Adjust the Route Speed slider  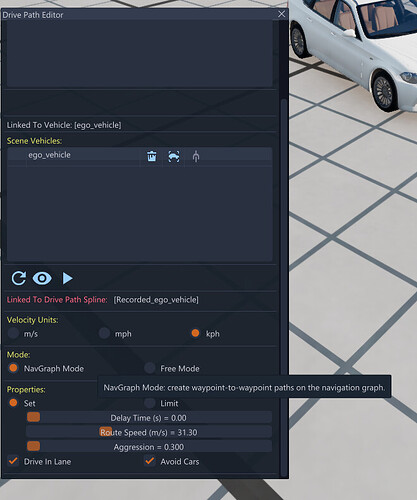click(149, 432)
